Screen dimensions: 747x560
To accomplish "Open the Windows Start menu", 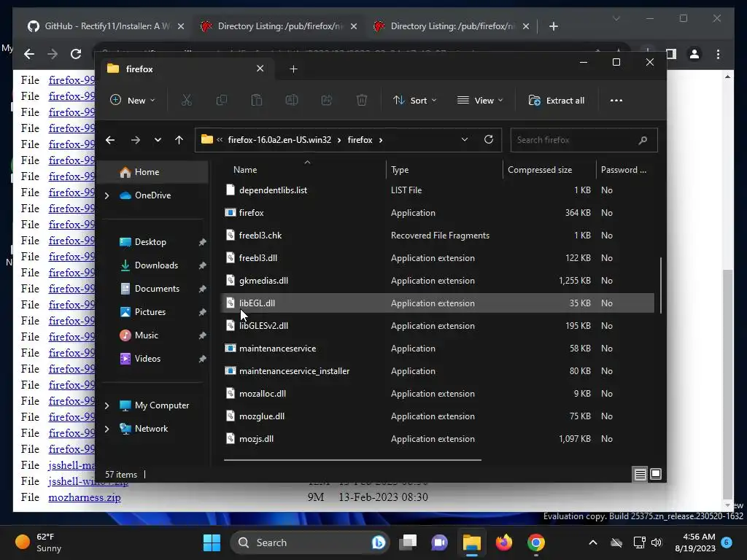I will click(212, 542).
